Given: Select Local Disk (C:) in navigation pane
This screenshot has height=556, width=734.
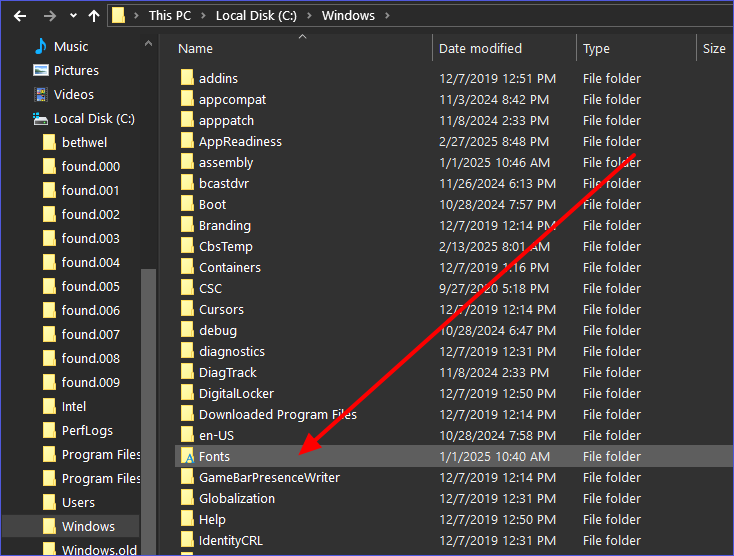Looking at the screenshot, I should click(x=94, y=119).
